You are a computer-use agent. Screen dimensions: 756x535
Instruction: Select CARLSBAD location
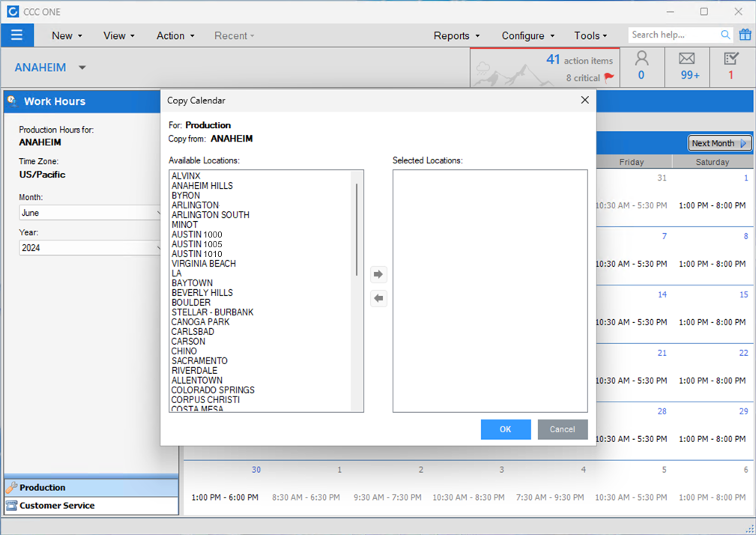(x=193, y=332)
